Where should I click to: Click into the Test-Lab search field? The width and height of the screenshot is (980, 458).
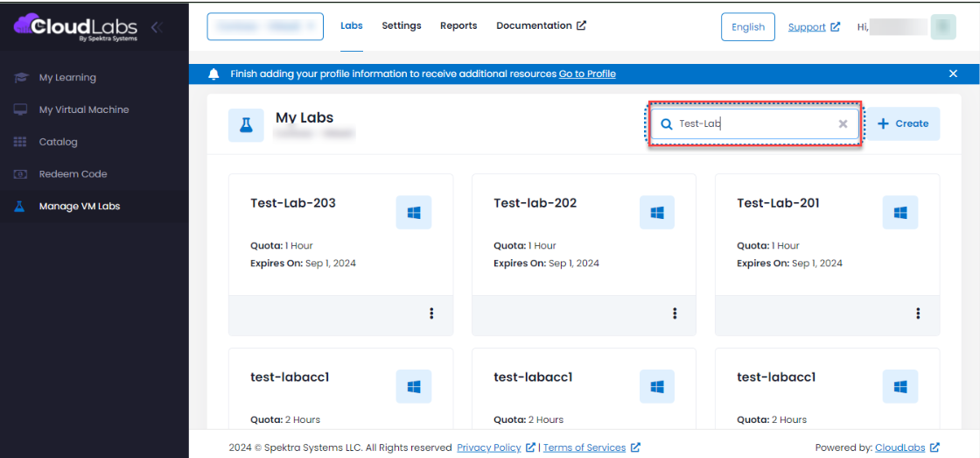754,123
